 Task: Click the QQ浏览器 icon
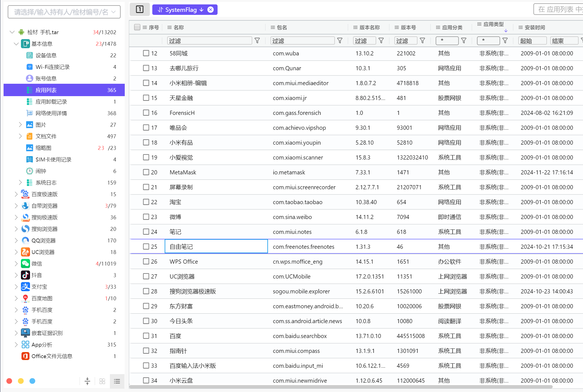[x=25, y=240]
